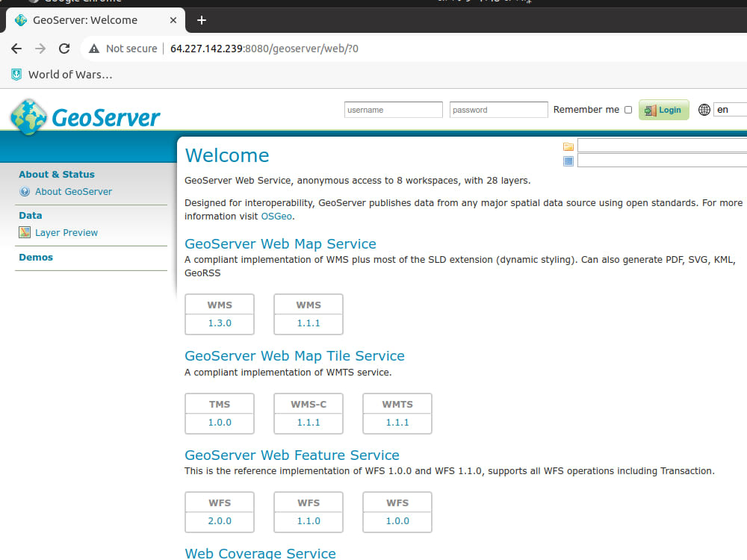Close the GeoServer: Welcome tab
This screenshot has width=747, height=560.
[173, 20]
